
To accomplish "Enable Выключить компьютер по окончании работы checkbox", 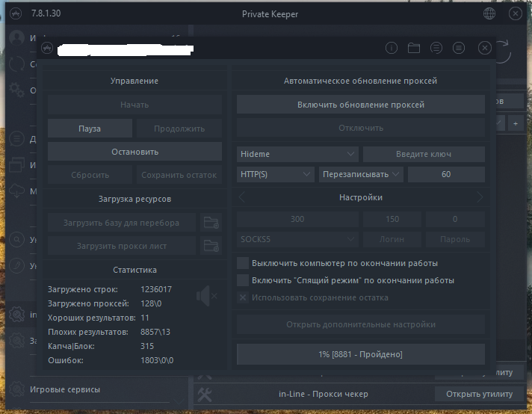I will pyautogui.click(x=243, y=263).
